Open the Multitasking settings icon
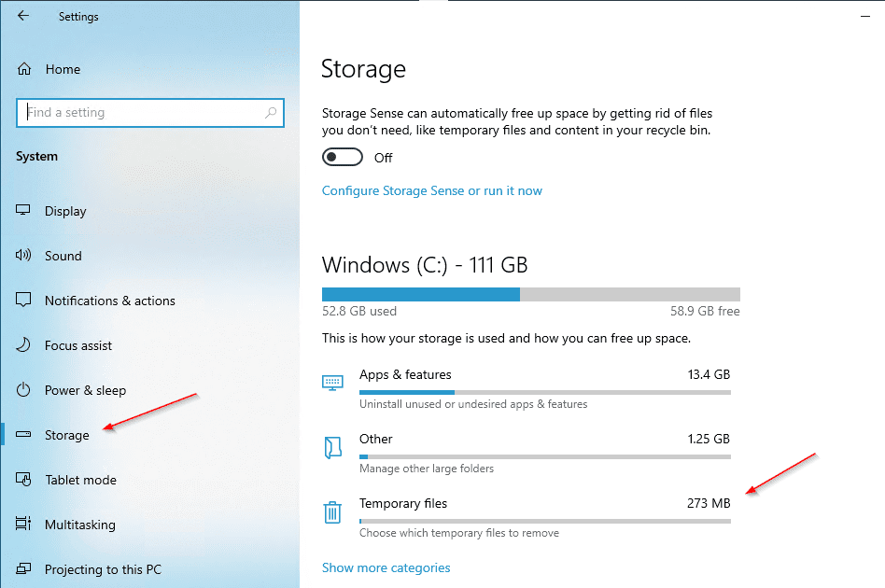The height and width of the screenshot is (588, 885). tap(22, 525)
